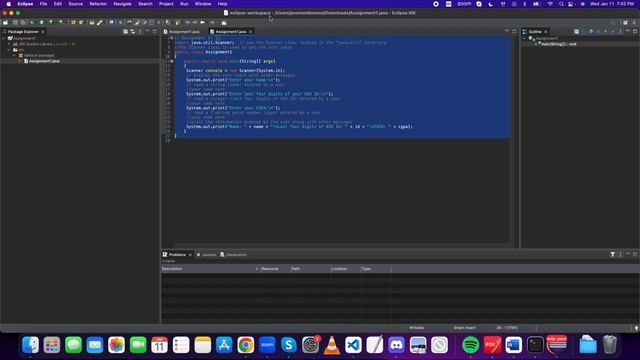640x360 pixels.
Task: Open the Run menu in the menu bar
Action: click(184, 4)
